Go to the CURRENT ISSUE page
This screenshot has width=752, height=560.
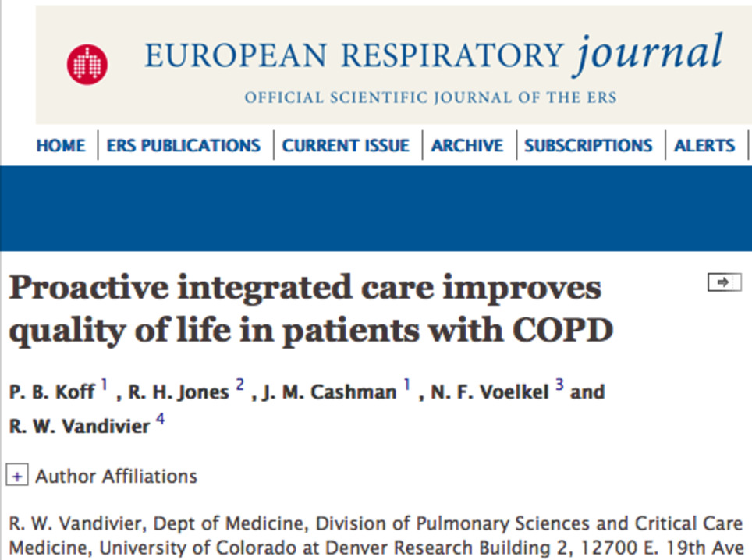pyautogui.click(x=346, y=146)
